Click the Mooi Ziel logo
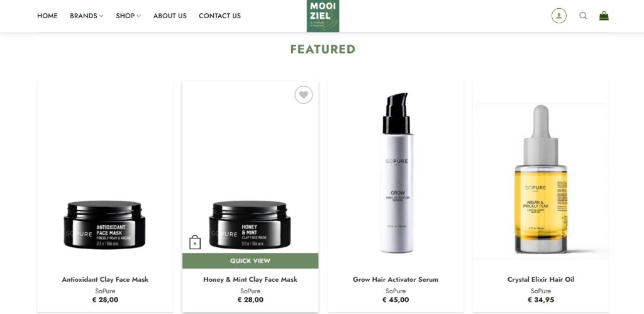The image size is (644, 314). click(323, 16)
